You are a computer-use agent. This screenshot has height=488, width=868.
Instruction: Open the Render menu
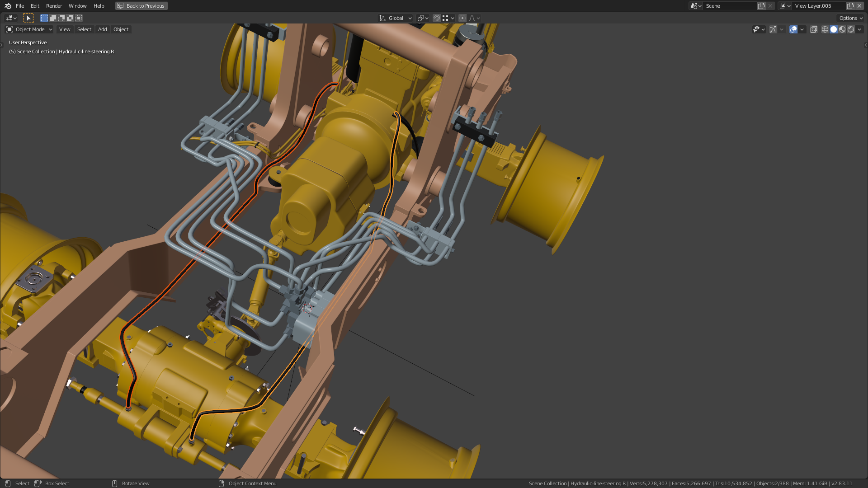54,6
